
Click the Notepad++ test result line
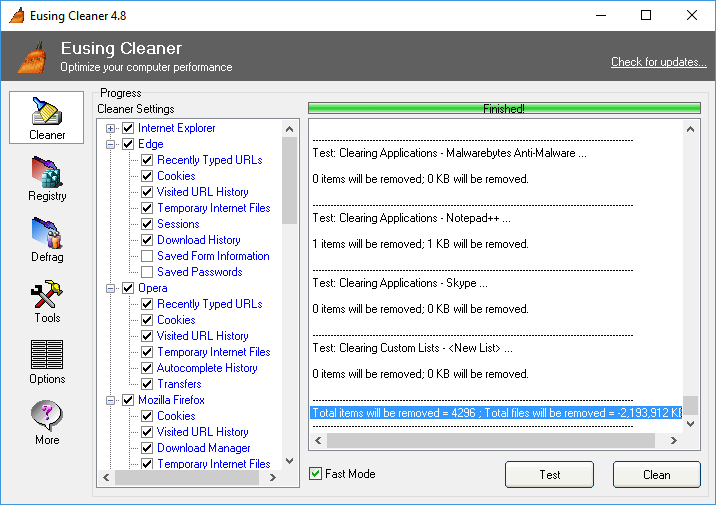point(411,218)
